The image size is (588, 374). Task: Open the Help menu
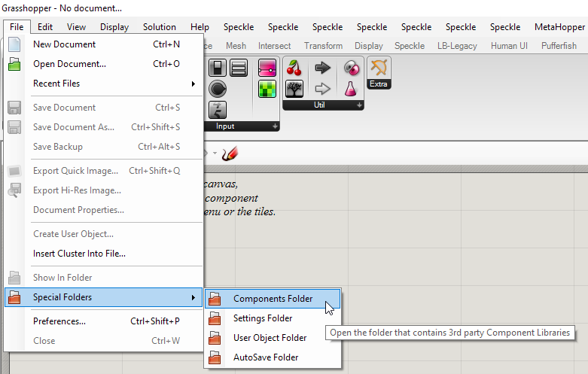coord(200,27)
